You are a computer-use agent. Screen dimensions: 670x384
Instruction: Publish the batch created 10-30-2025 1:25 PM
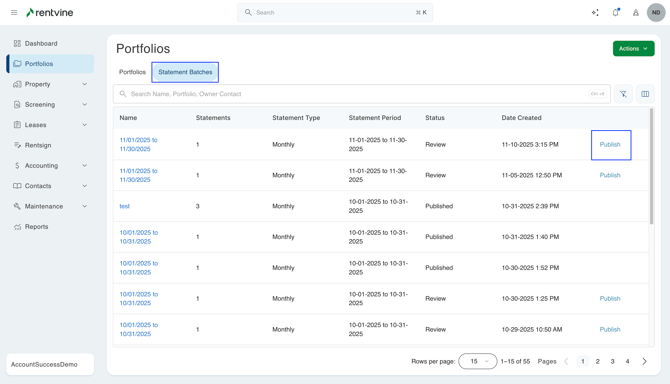pos(610,299)
